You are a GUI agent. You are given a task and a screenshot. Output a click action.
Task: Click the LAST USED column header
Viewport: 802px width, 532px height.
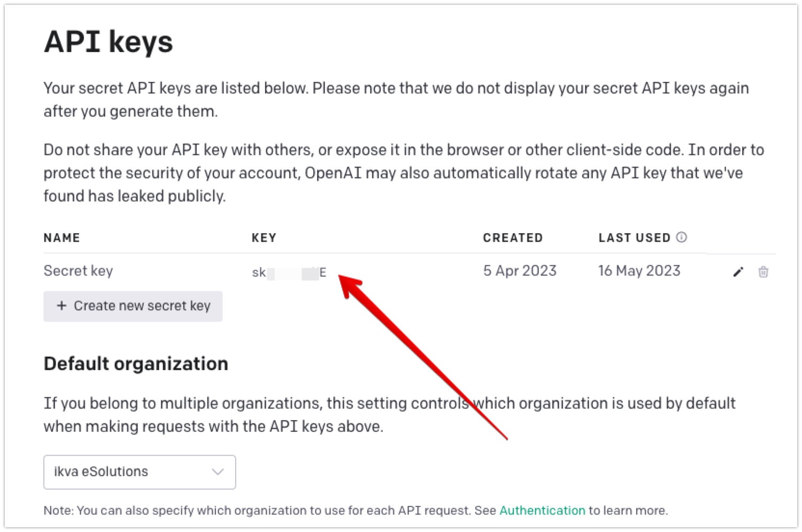634,238
